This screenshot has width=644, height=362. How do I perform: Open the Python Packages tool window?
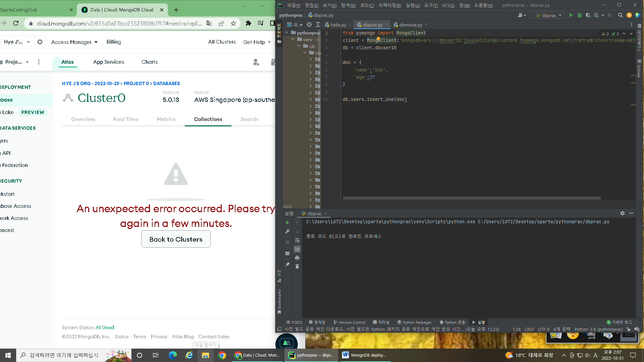click(414, 322)
